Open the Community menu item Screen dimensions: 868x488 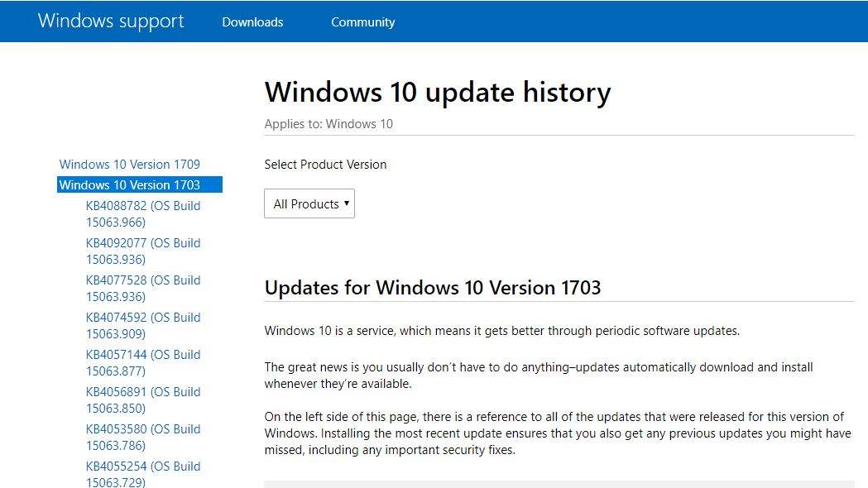[362, 22]
